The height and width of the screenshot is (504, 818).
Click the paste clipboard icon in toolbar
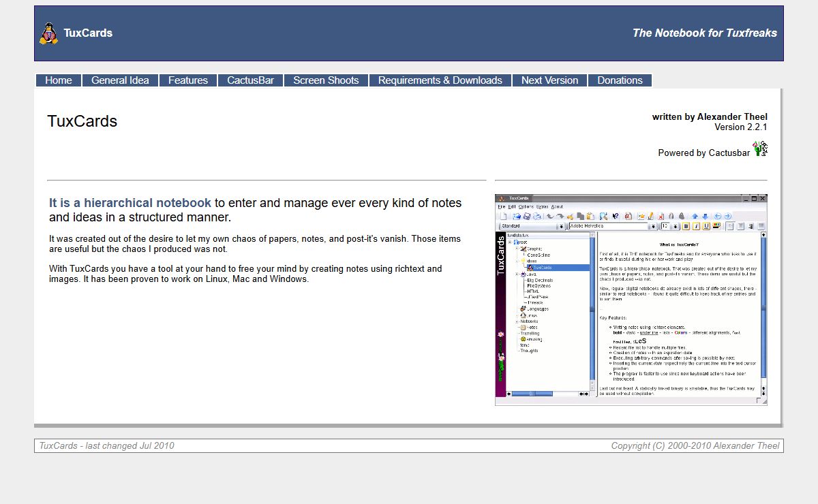point(590,217)
